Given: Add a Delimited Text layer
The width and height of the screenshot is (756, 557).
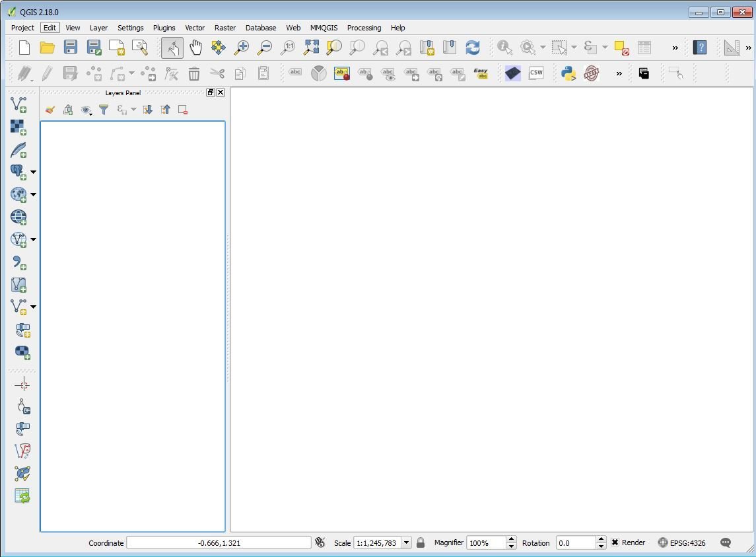Looking at the screenshot, I should pyautogui.click(x=18, y=262).
